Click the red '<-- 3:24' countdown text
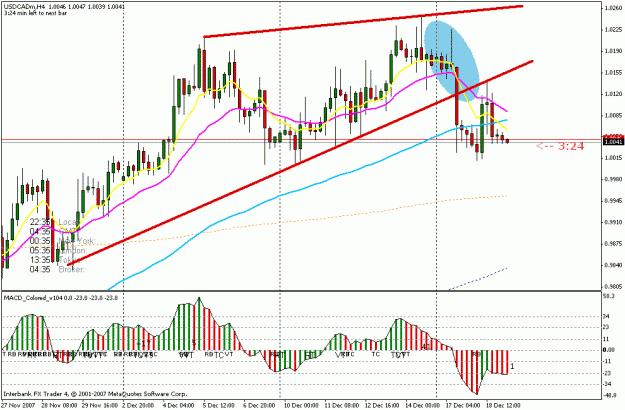Image resolution: width=625 pixels, height=410 pixels. (x=560, y=146)
